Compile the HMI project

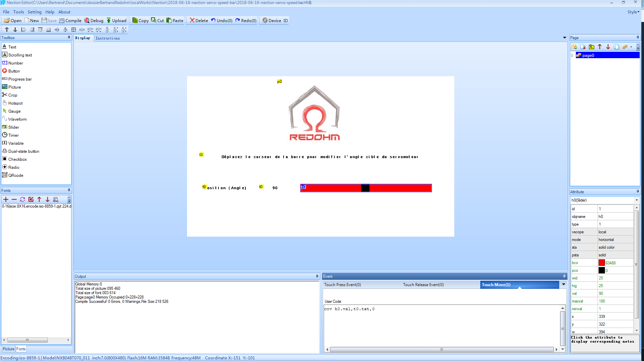coord(70,20)
